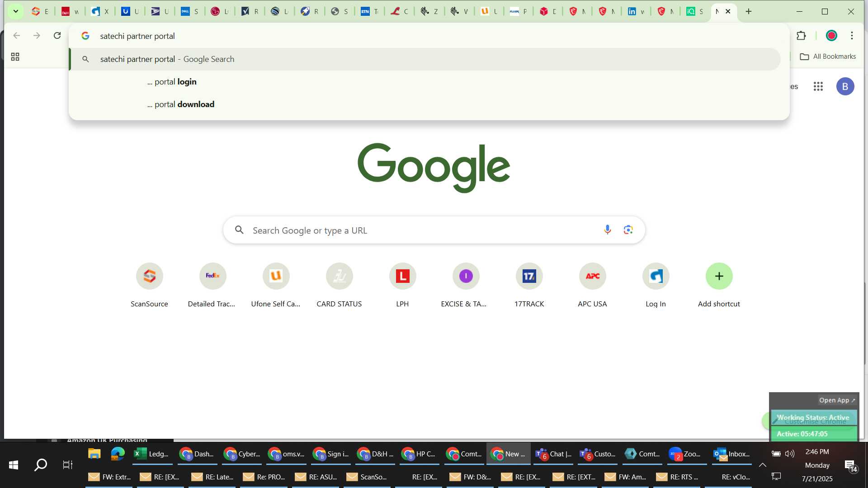868x488 pixels.
Task: Go back to previous page
Action: coord(17,36)
